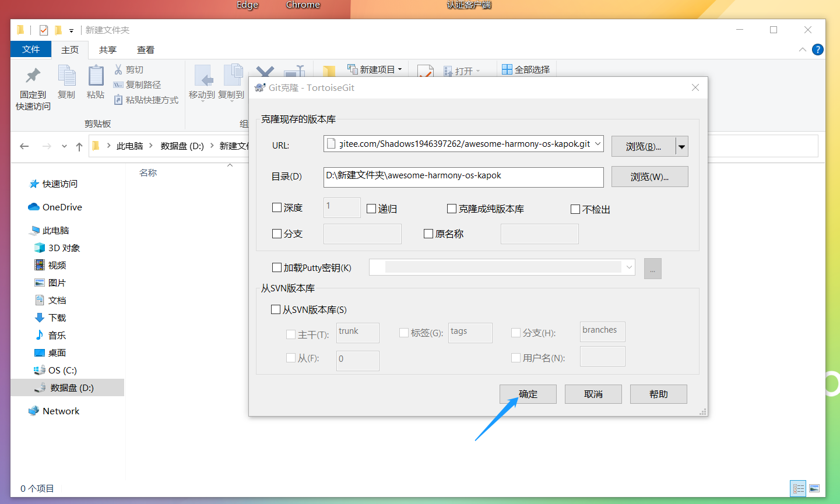Switch to the Home ribbon tab
Screen dimensions: 840x504
(x=70, y=50)
